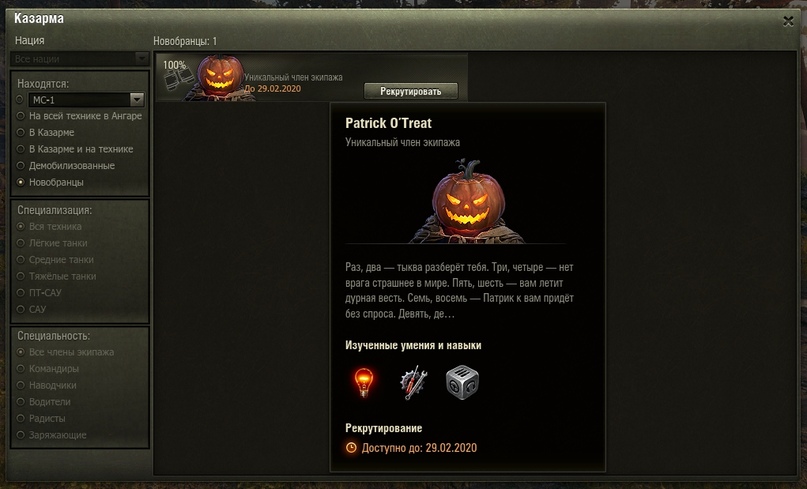Select На всей технике в Ангаре option
Image resolution: width=807 pixels, height=489 pixels.
pyautogui.click(x=79, y=116)
